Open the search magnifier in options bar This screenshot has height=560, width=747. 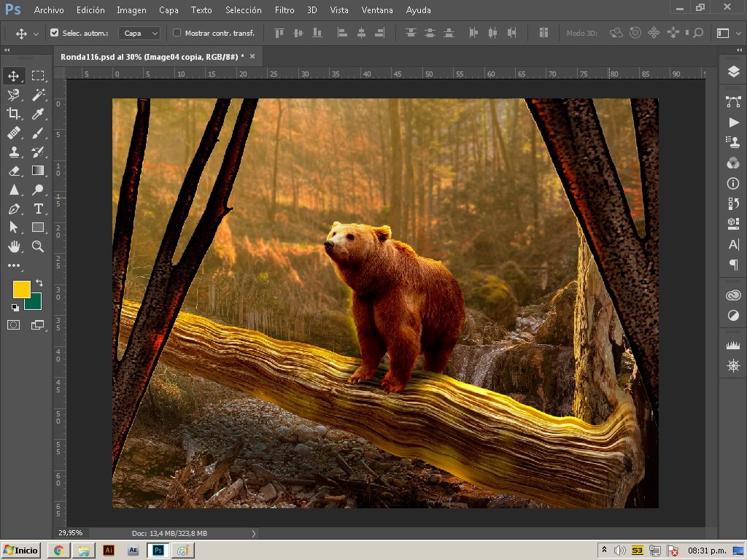click(698, 33)
